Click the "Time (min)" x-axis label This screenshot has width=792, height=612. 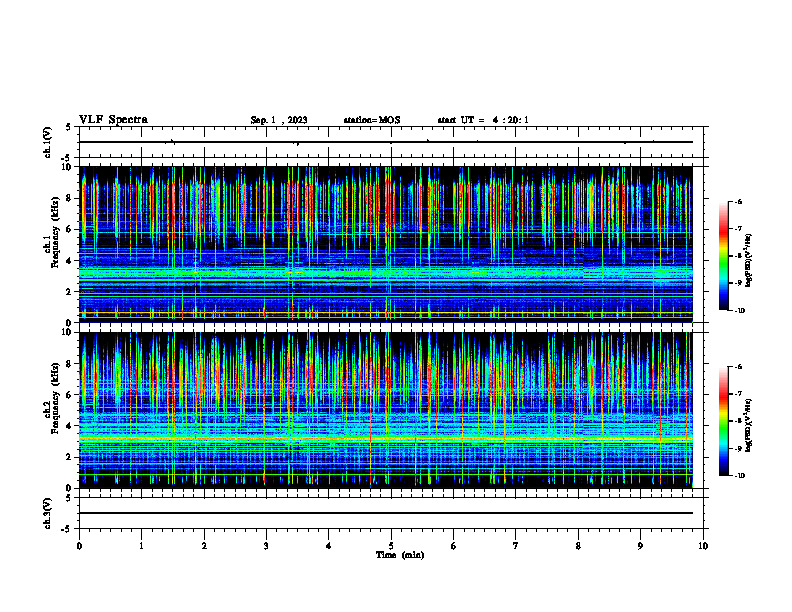point(400,555)
